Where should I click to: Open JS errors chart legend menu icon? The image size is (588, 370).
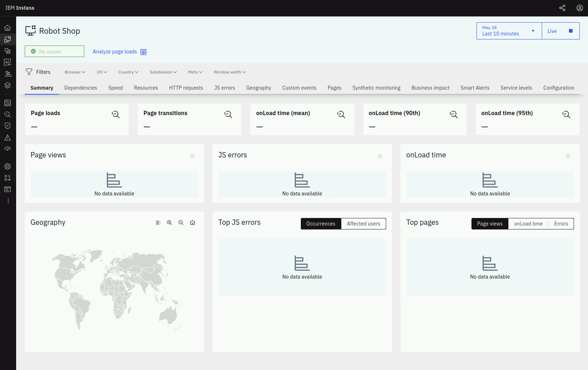(380, 156)
